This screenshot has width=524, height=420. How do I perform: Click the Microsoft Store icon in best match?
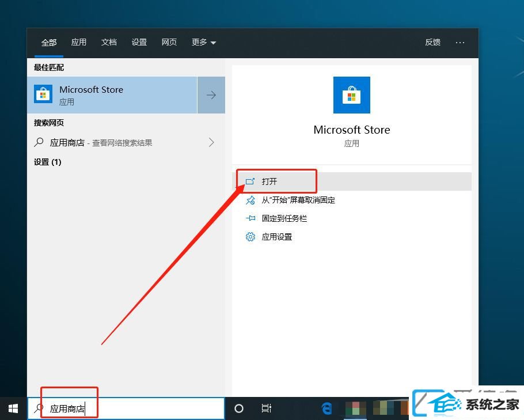pyautogui.click(x=43, y=94)
